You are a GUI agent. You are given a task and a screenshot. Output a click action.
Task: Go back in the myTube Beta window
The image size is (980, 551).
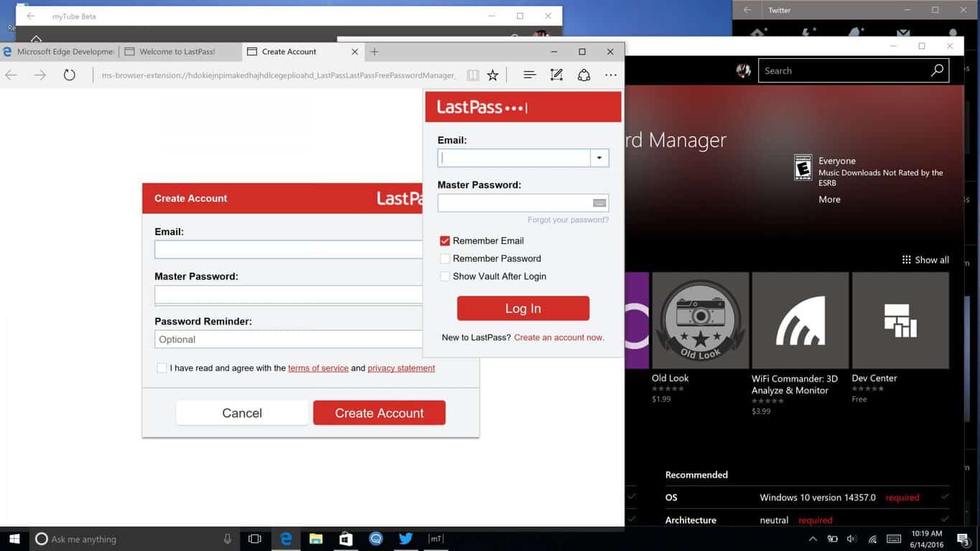point(30,16)
